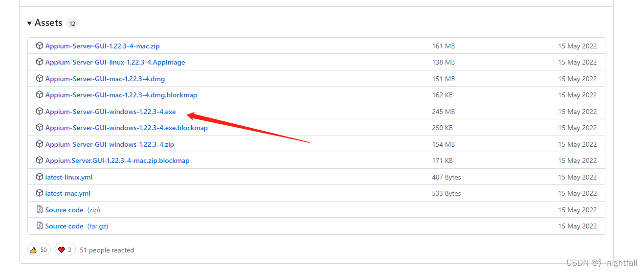Click the Assets count badge 12
The image size is (644, 272).
pos(72,23)
